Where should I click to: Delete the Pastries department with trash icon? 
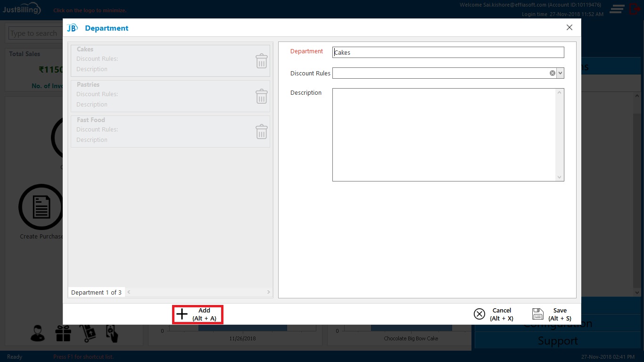[262, 96]
